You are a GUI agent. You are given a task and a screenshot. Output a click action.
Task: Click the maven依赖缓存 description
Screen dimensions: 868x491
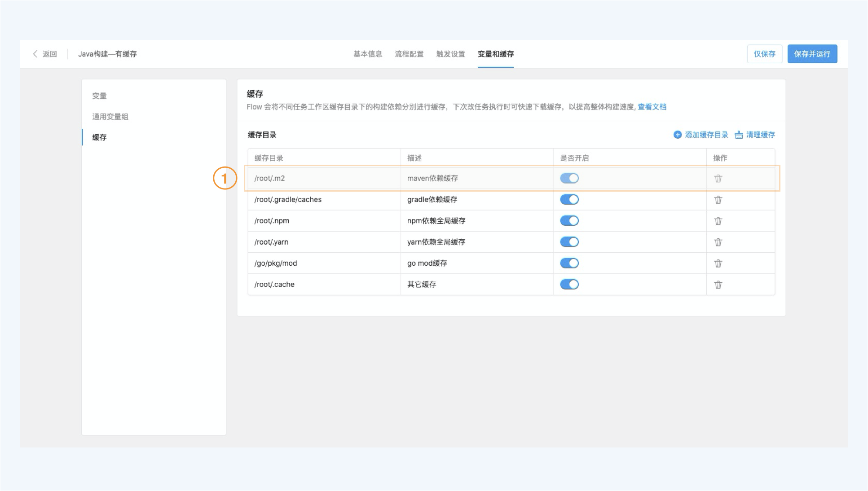pyautogui.click(x=432, y=178)
